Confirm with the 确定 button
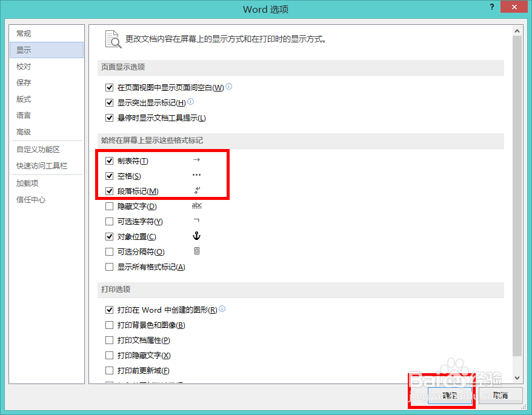532x415 pixels. coord(450,396)
